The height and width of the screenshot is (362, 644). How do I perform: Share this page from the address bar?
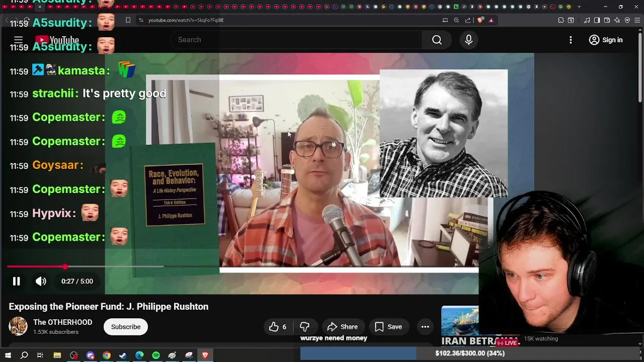tap(468, 20)
